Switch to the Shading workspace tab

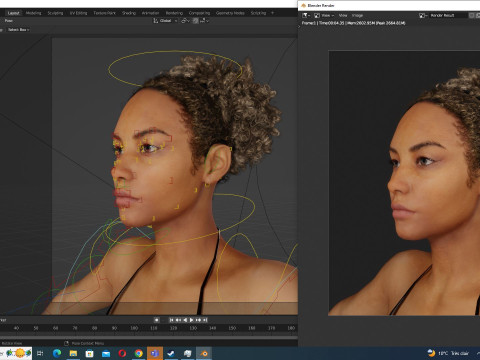coord(129,13)
